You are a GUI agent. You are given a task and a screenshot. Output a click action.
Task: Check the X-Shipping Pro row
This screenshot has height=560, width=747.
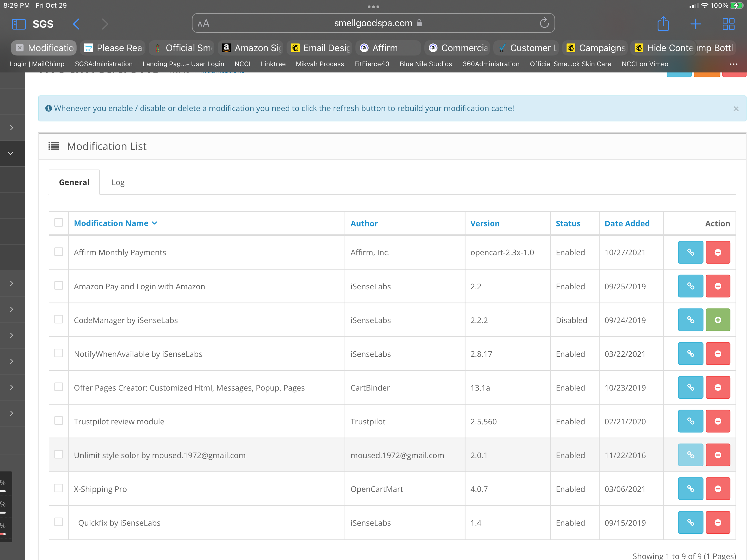[x=59, y=488]
